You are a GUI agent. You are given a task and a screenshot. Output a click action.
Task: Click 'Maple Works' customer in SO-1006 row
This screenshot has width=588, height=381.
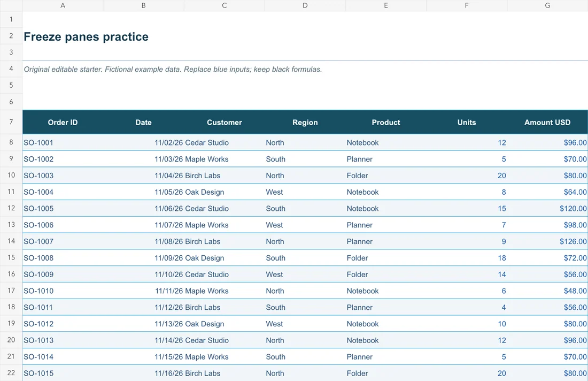[225, 225]
